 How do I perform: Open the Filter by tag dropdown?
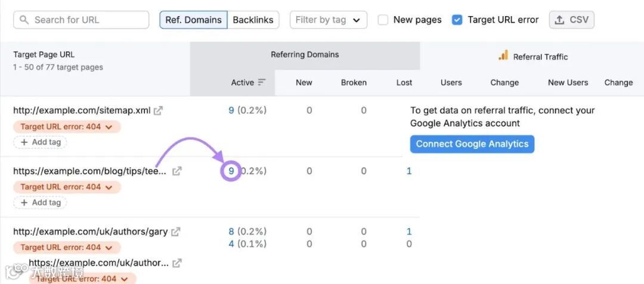coord(328,20)
